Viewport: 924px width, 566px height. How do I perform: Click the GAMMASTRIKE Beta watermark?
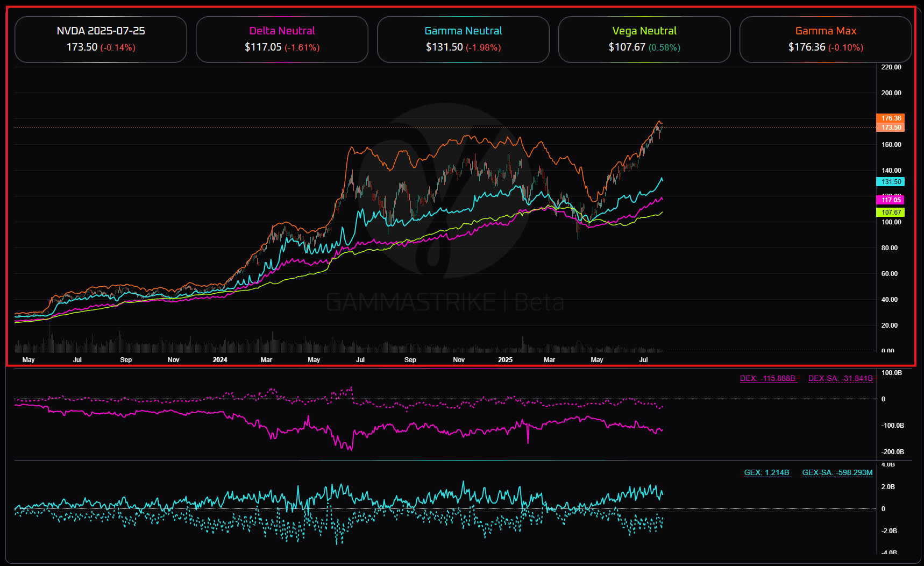pos(445,302)
